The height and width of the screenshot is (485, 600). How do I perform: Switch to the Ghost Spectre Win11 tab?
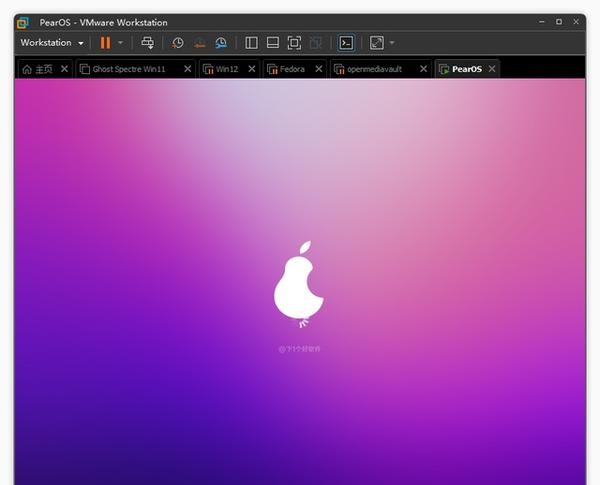point(128,69)
